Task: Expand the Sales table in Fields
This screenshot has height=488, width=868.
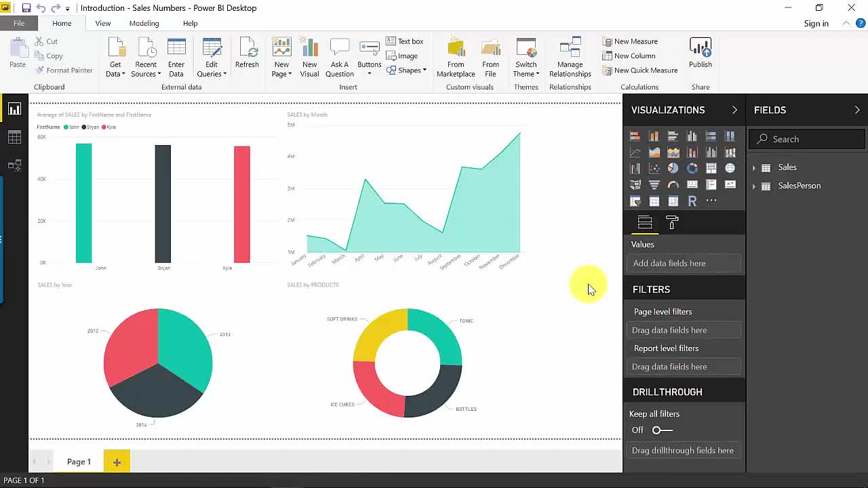Action: pos(753,167)
